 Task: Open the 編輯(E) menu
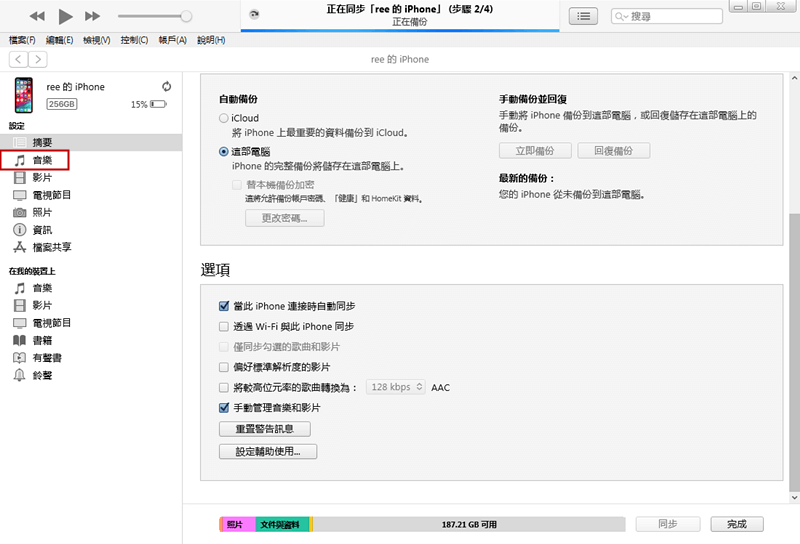[x=59, y=40]
